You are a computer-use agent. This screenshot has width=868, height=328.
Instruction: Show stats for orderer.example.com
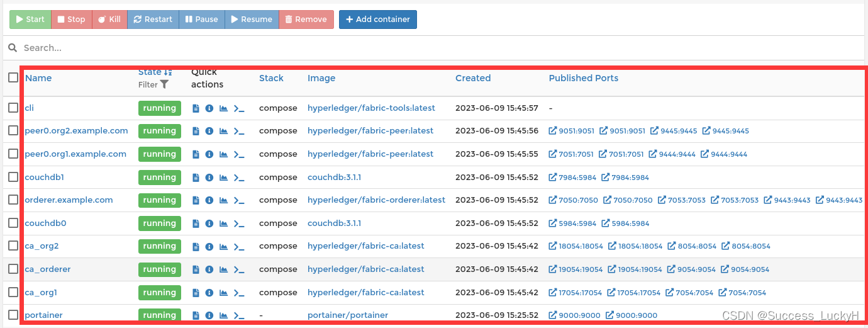(x=223, y=200)
